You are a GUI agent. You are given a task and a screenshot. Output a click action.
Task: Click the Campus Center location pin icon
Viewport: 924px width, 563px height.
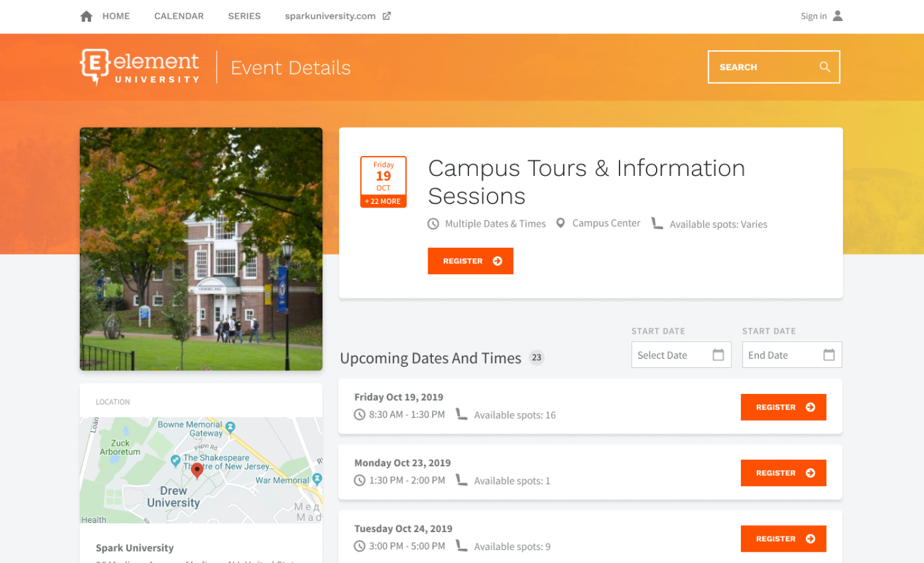560,223
